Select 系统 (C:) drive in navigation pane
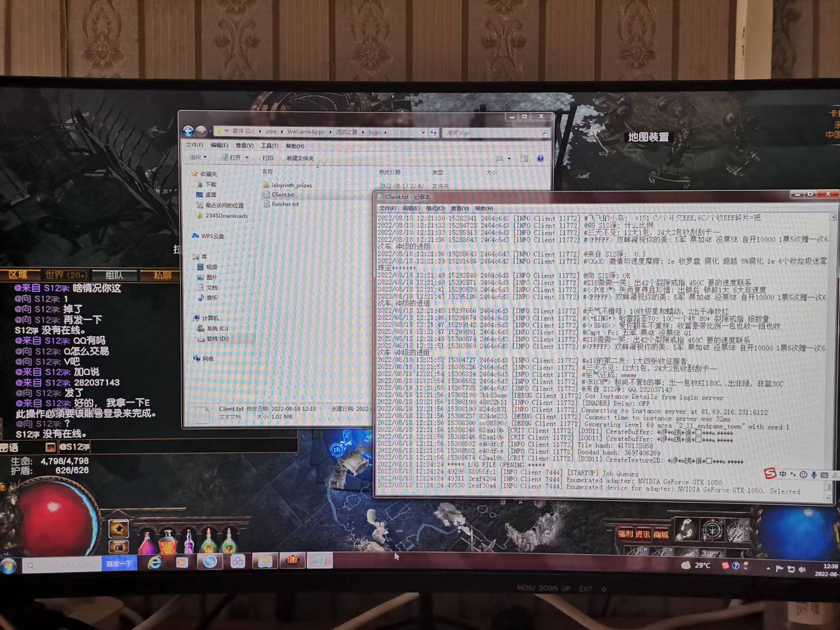This screenshot has height=630, width=840. tap(213, 328)
